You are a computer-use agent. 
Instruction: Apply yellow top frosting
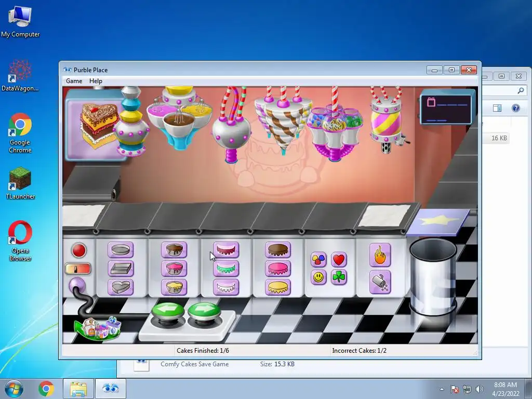coord(278,287)
